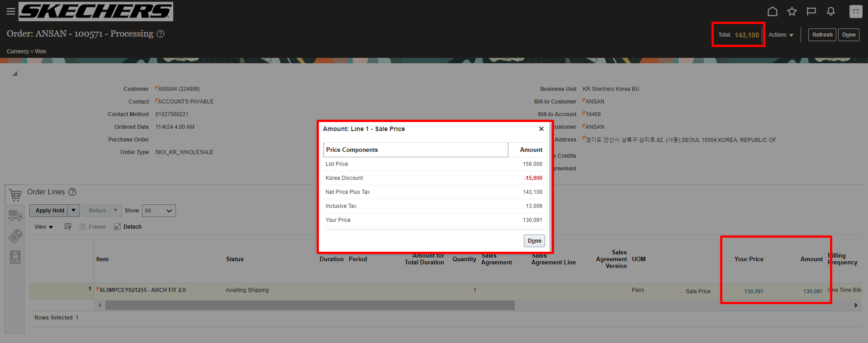Open the Actions dropdown menu

pyautogui.click(x=781, y=35)
